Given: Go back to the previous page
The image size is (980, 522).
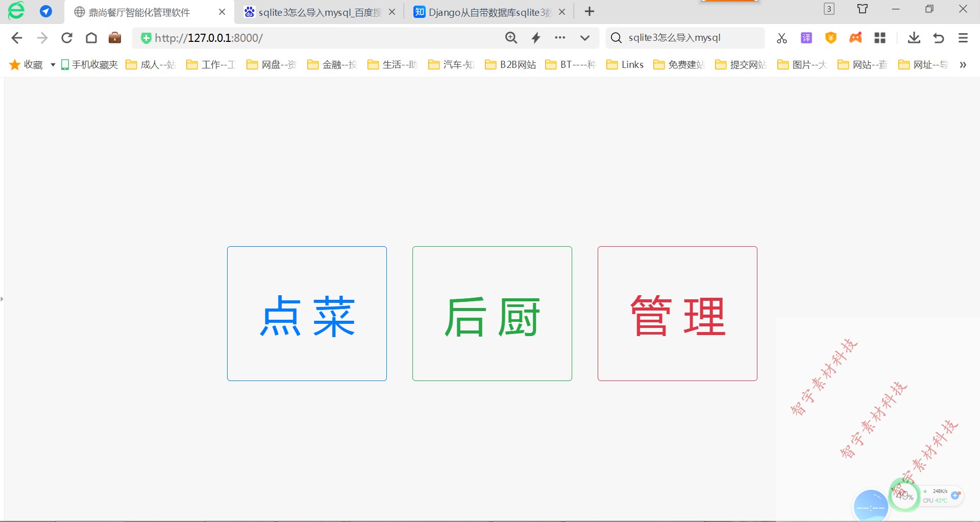Looking at the screenshot, I should click(x=17, y=38).
